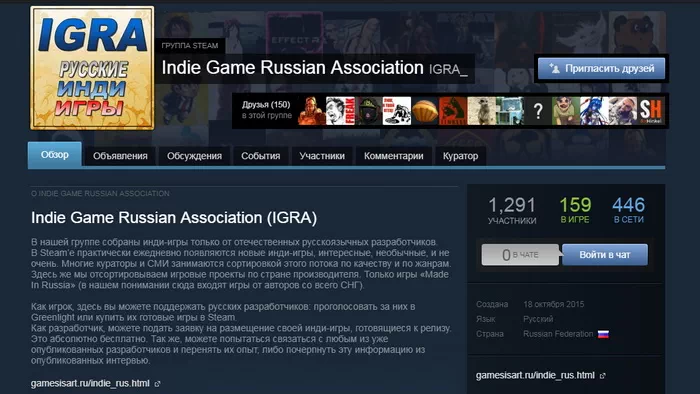The height and width of the screenshot is (394, 700).
Task: Click the Russian flag icon
Action: pyautogui.click(x=603, y=334)
